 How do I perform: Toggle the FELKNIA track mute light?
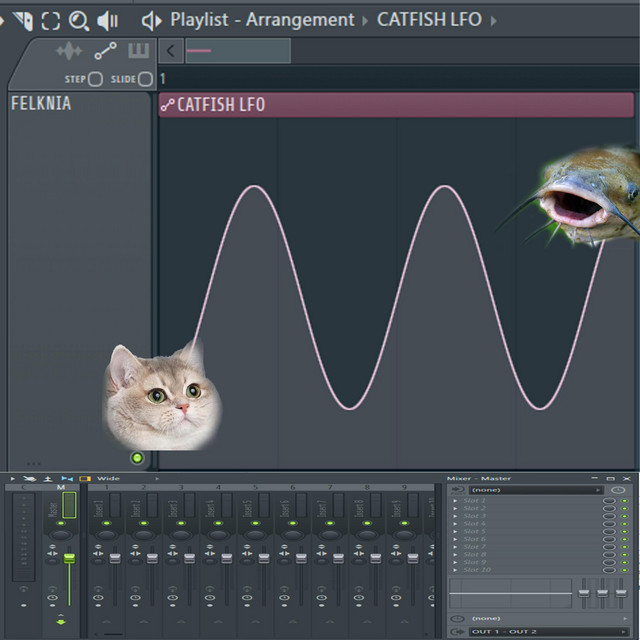tap(137, 458)
